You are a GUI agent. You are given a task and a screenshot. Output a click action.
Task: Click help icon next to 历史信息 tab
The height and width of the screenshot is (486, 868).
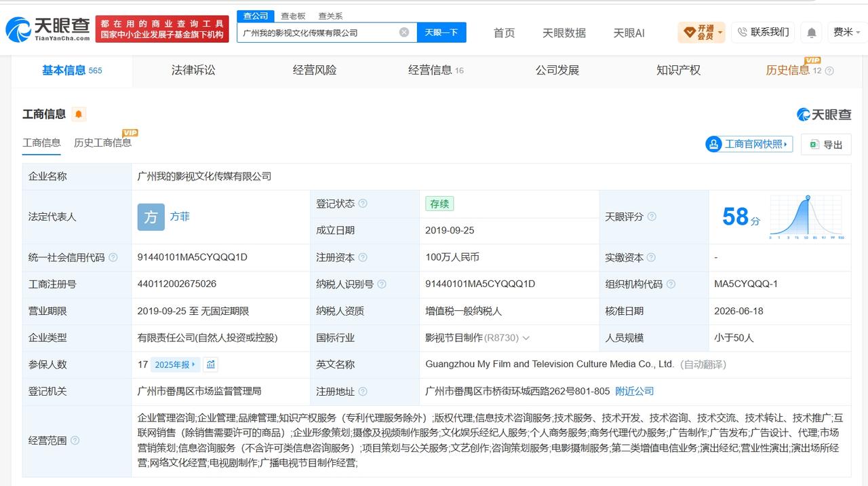(x=829, y=71)
